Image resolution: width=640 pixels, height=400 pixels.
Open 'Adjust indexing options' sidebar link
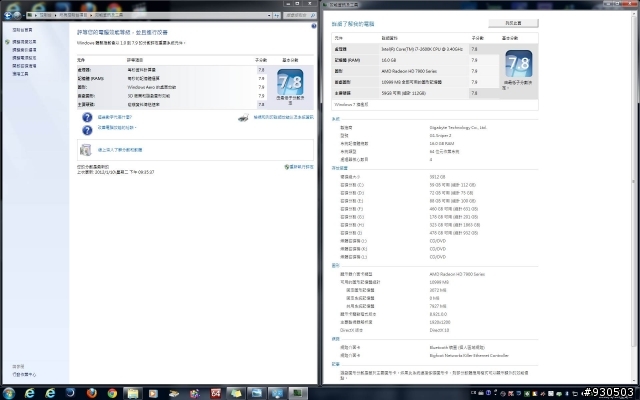(x=24, y=50)
